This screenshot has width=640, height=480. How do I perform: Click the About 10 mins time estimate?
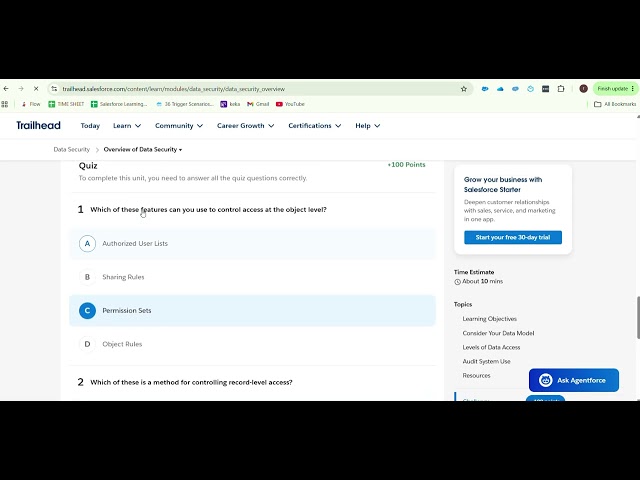click(x=478, y=281)
